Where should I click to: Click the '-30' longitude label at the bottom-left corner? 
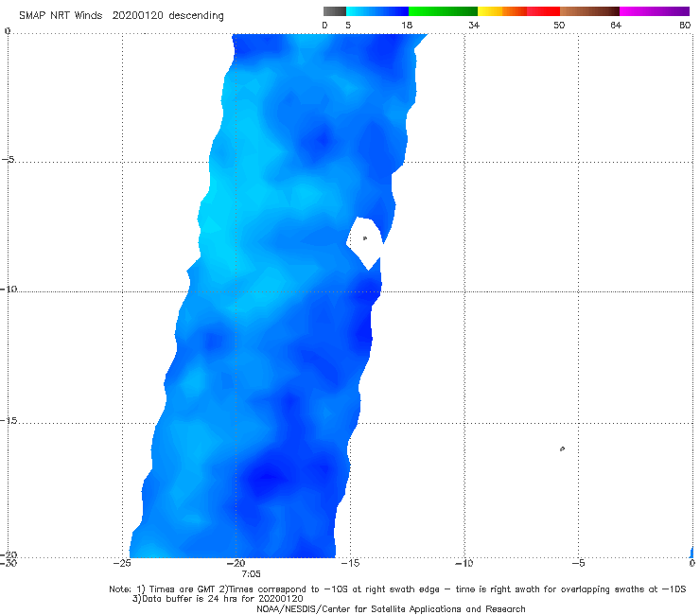point(9,563)
